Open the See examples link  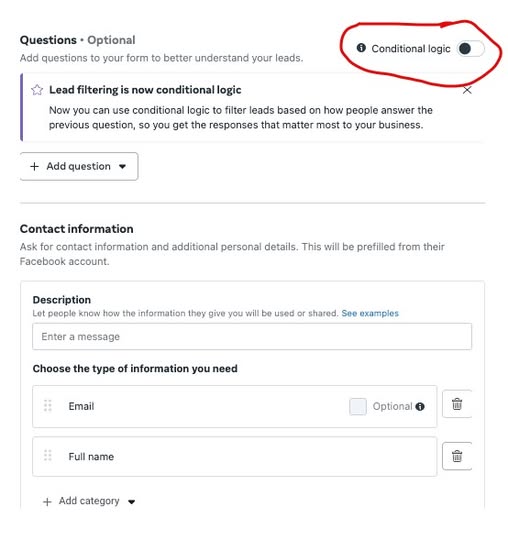click(370, 313)
